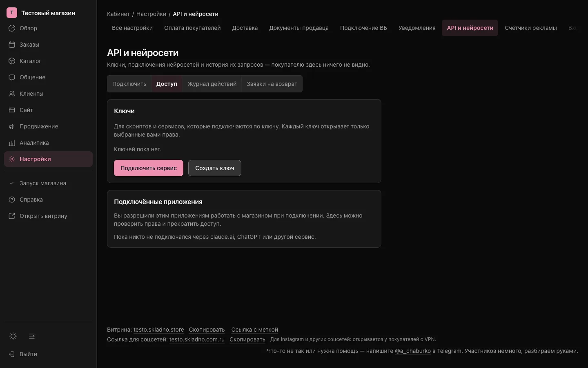Screen dimensions: 588x368
Task: Open the Заявки на возврат sub-tab
Action: (x=272, y=84)
